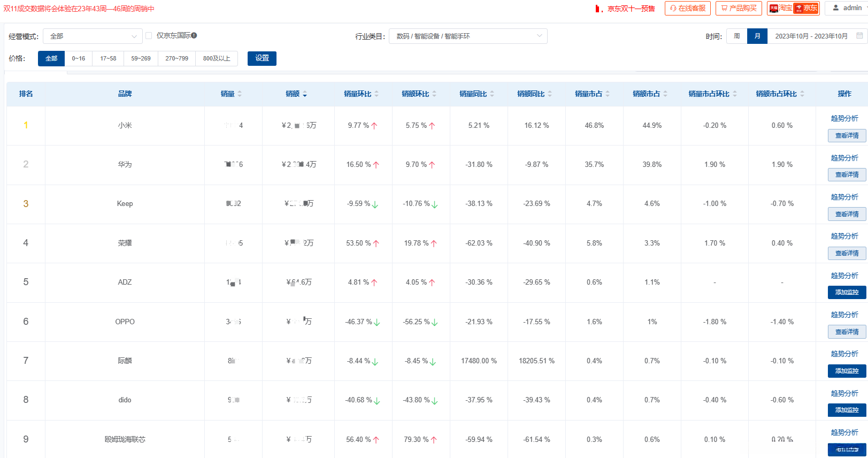The height and width of the screenshot is (458, 868).
Task: Select the 18205.51 % 销额同比 value
Action: (x=536, y=361)
